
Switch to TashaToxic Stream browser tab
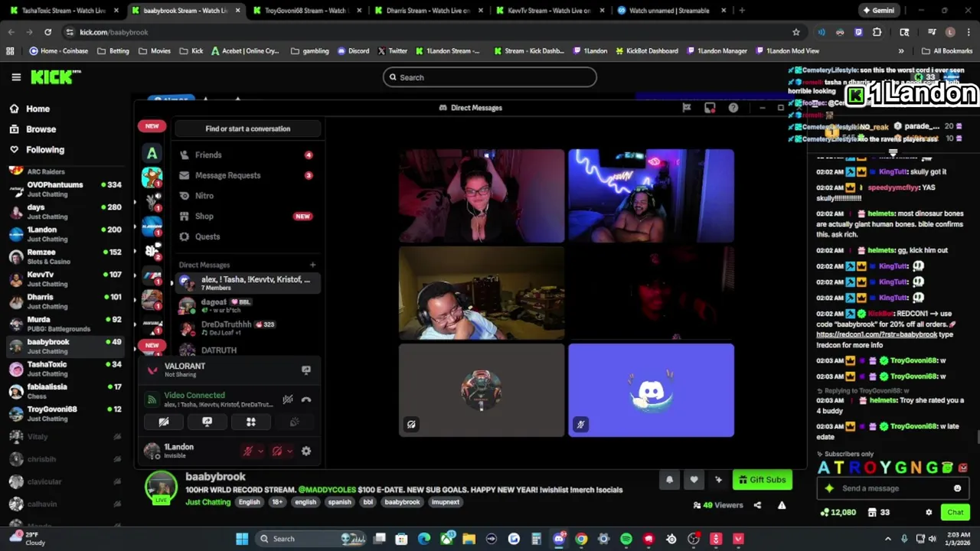click(64, 11)
